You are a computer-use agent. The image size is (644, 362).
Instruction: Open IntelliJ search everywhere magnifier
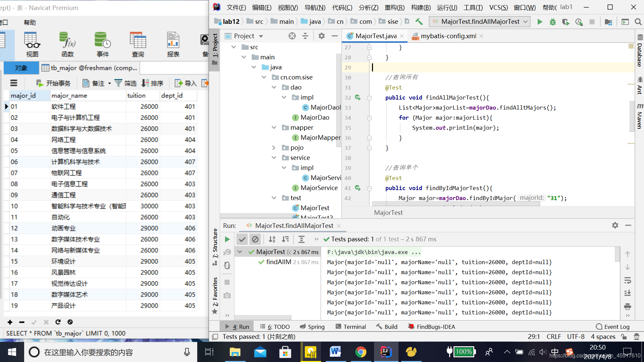pos(638,22)
